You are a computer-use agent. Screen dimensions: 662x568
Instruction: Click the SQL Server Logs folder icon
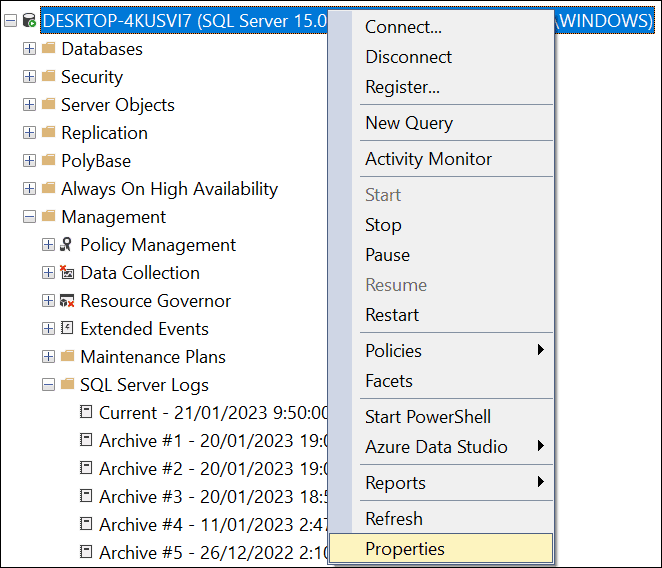(68, 383)
